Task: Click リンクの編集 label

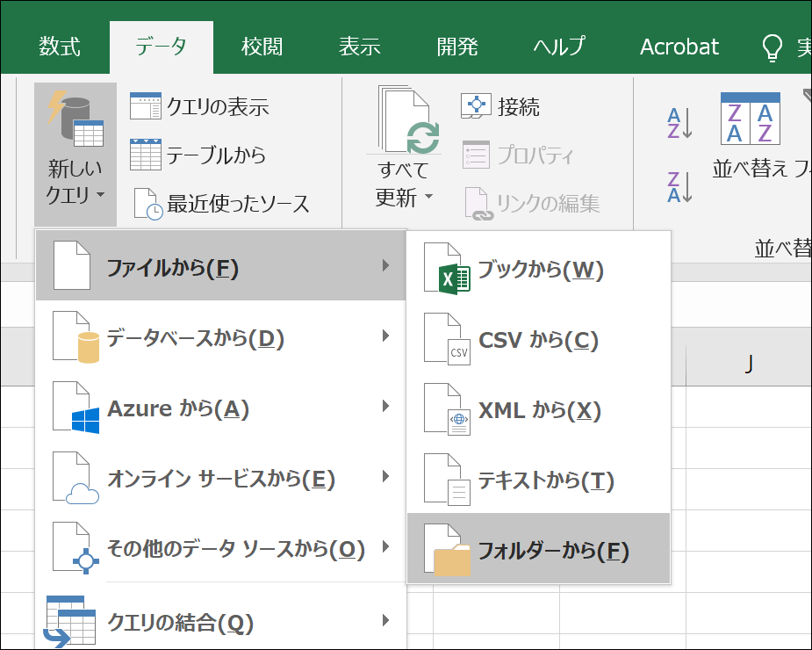Action: (549, 204)
